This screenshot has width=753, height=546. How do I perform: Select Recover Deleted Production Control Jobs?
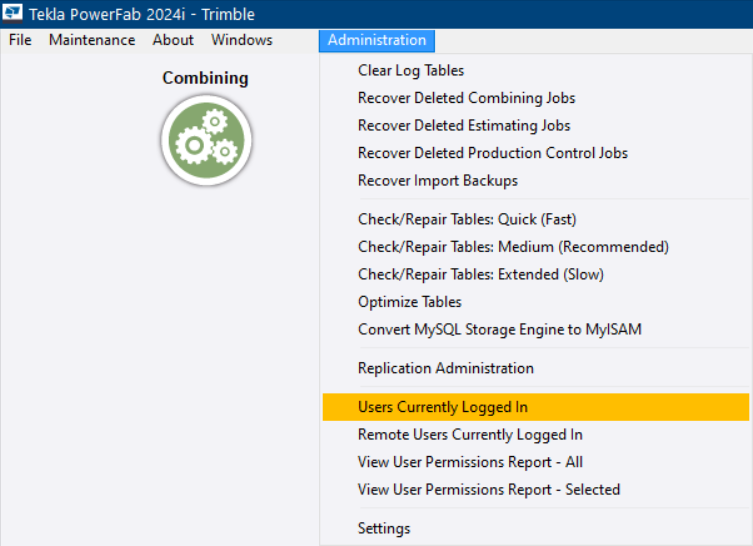[x=493, y=153]
